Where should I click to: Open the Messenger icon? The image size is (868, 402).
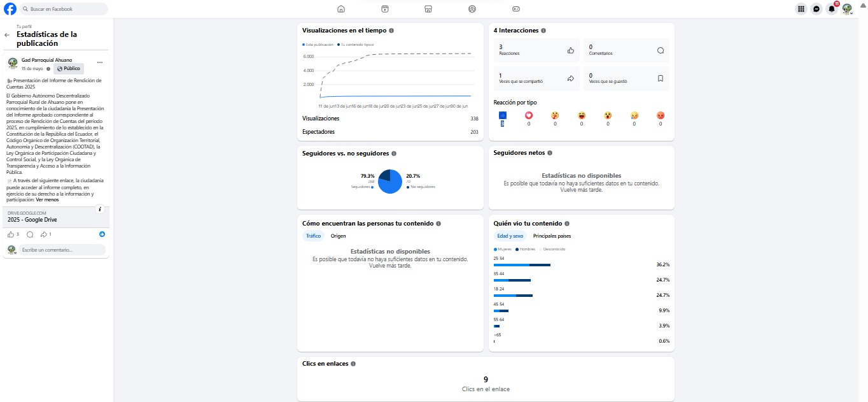[x=816, y=9]
